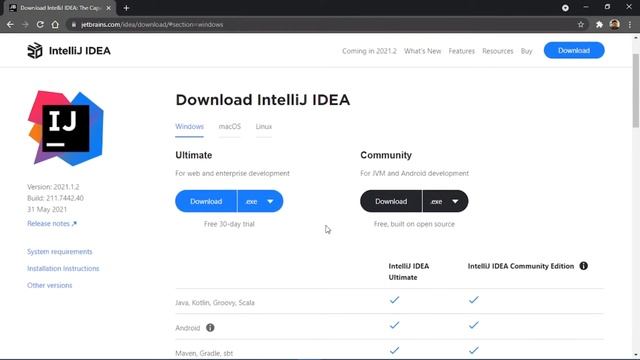Download IntelliJ IDEA Community edition
This screenshot has height=360, width=640.
coord(391,201)
